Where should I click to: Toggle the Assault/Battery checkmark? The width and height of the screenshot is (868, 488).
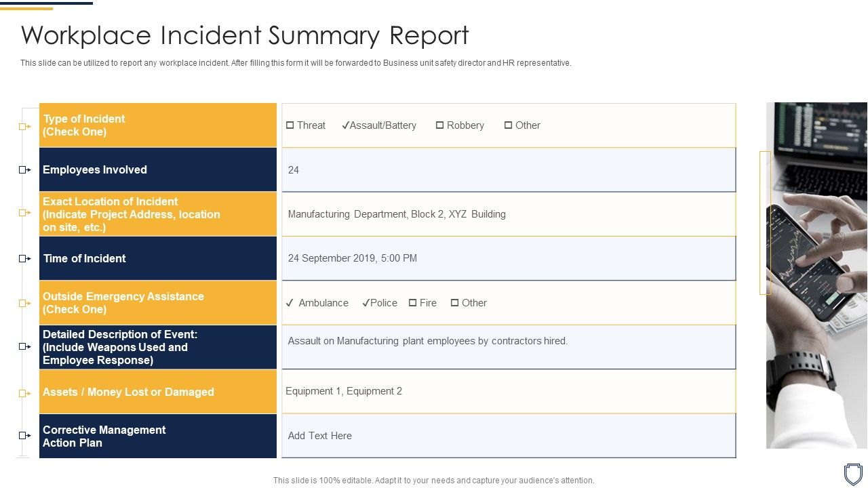[347, 125]
